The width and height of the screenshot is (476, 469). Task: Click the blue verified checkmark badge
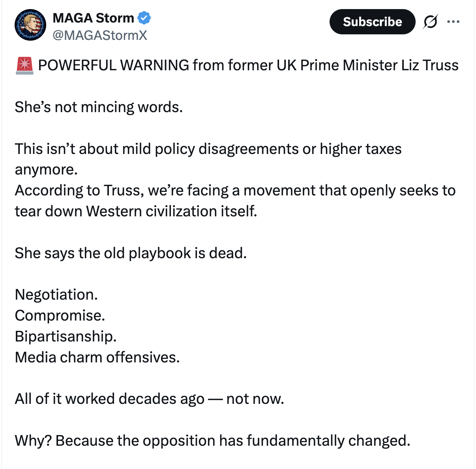pos(144,18)
